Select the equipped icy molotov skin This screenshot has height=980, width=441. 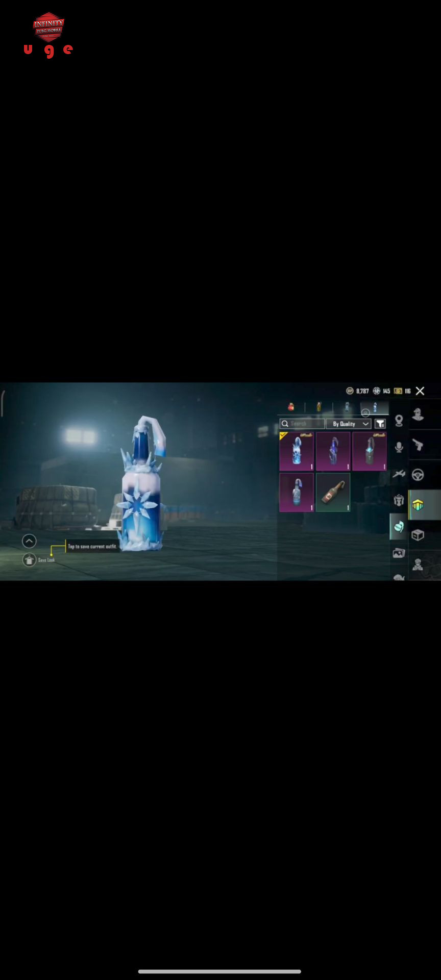[x=297, y=451]
